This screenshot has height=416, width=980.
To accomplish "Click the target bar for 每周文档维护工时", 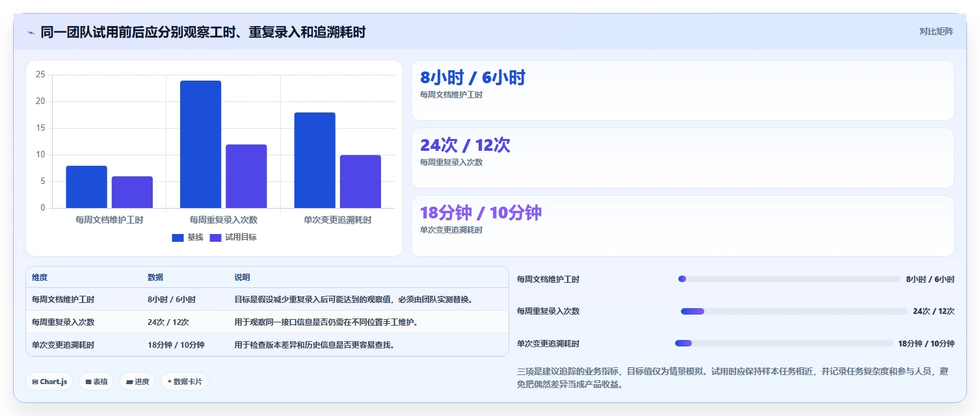I will (x=132, y=192).
